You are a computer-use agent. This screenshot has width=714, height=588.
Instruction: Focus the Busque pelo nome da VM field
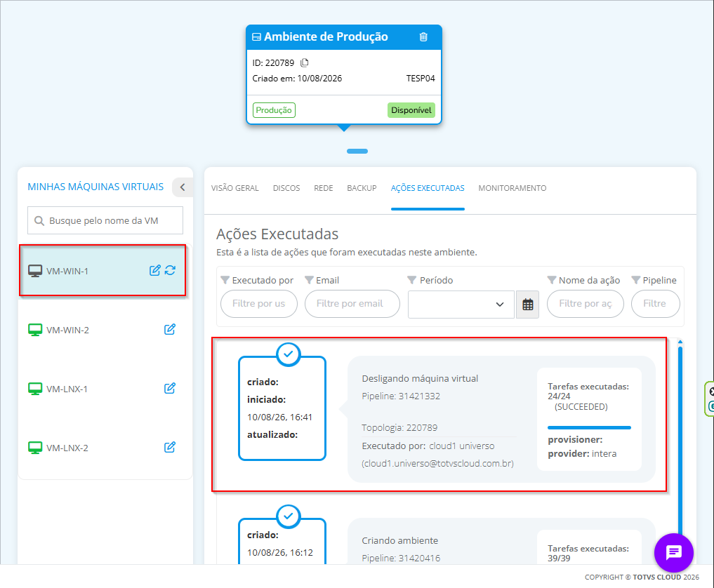click(x=105, y=220)
